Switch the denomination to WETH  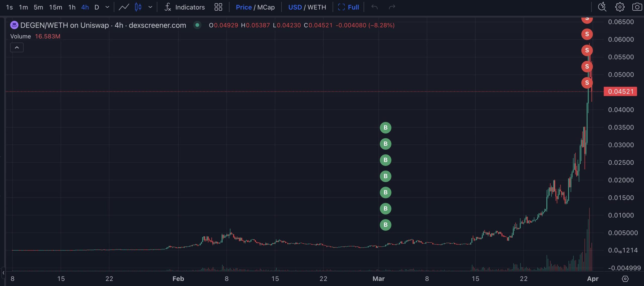coord(317,7)
